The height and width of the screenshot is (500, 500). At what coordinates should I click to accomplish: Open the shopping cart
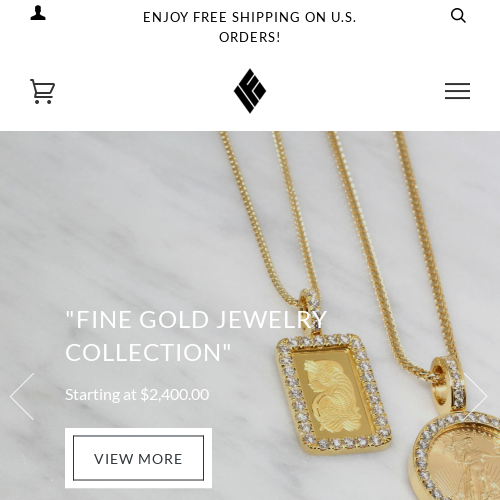click(x=42, y=91)
